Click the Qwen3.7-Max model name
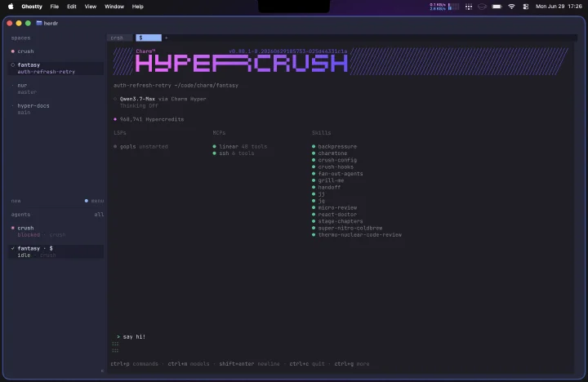 [x=137, y=99]
